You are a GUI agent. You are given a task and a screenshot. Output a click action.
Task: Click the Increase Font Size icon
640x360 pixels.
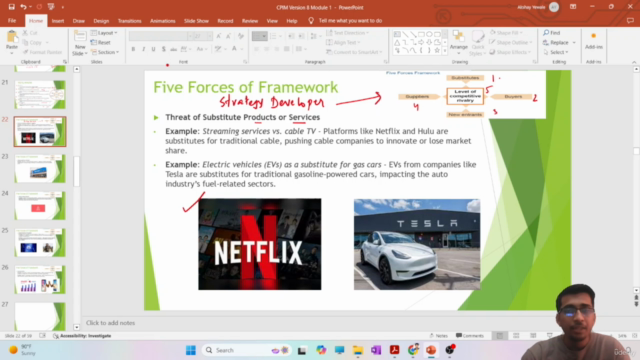pos(219,36)
